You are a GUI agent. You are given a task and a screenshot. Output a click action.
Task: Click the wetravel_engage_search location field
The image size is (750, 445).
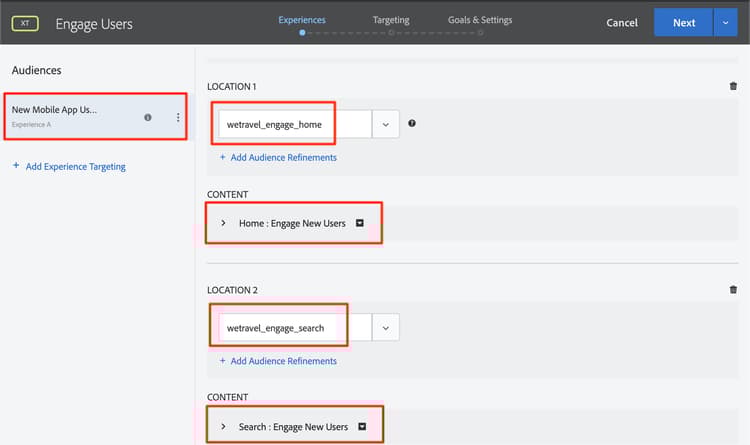pos(295,328)
